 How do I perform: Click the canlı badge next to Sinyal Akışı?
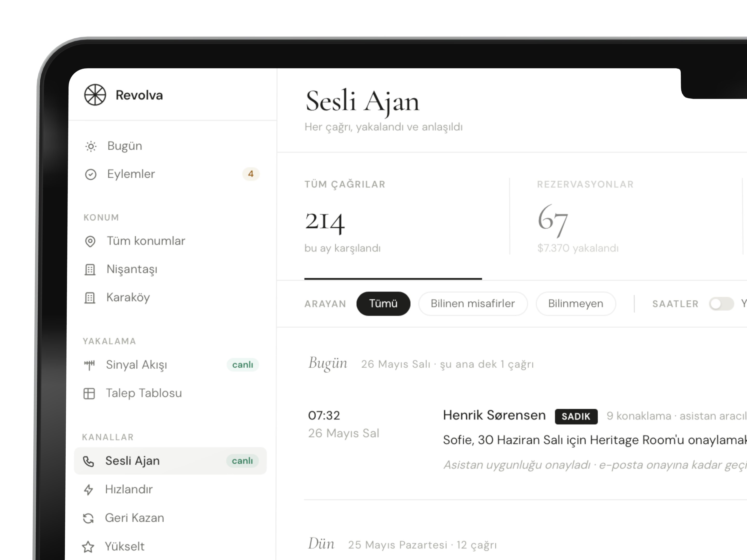243,365
